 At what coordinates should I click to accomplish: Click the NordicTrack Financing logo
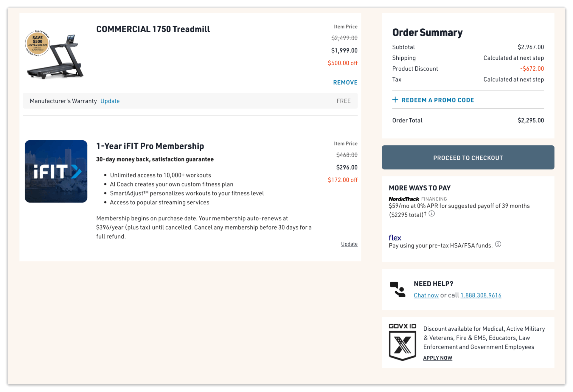pos(404,199)
